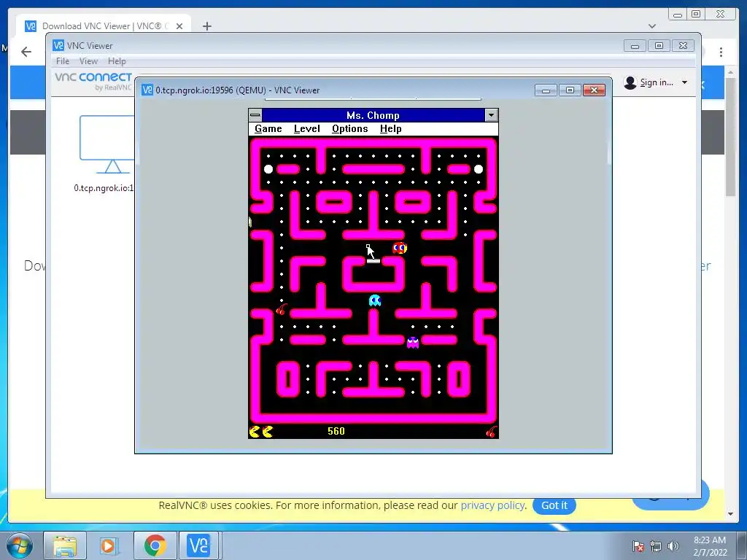Expand Chrome tab search chevron

pyautogui.click(x=652, y=26)
